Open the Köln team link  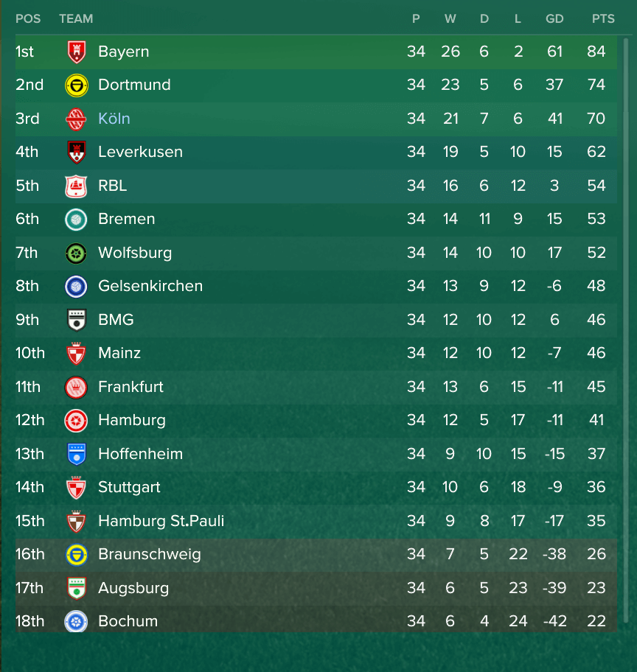pos(114,119)
